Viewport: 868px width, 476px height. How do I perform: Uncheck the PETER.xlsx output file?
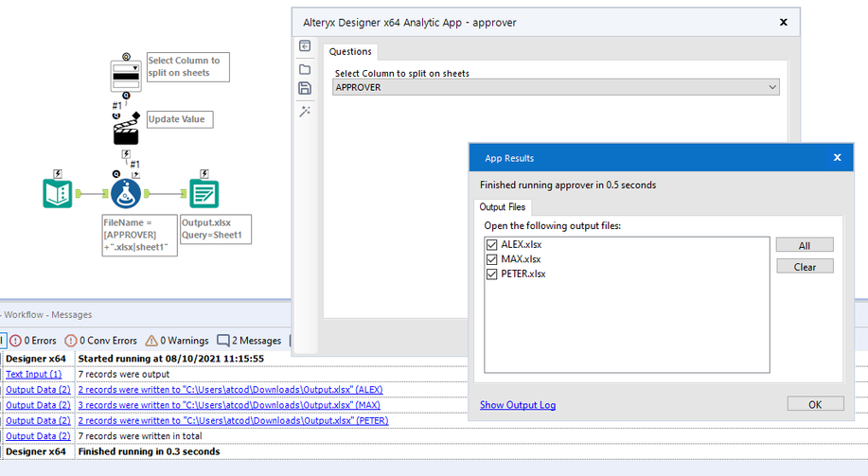(491, 274)
